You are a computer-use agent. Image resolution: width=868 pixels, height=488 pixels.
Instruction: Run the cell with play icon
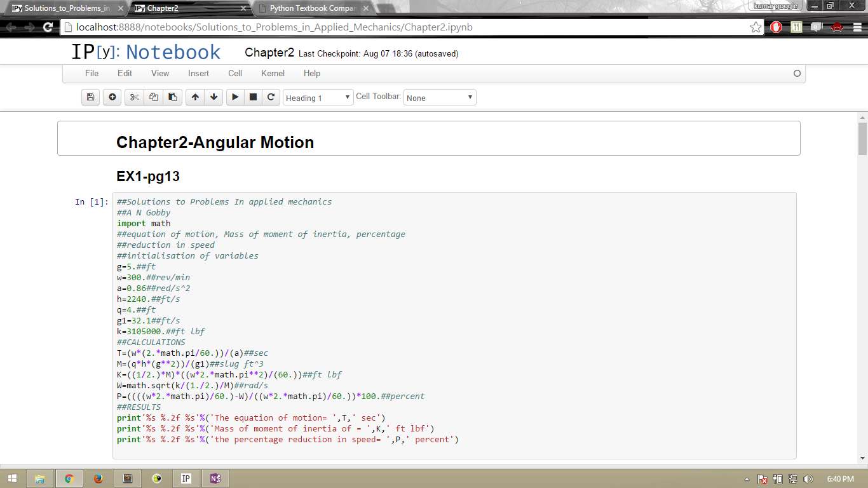pos(235,97)
